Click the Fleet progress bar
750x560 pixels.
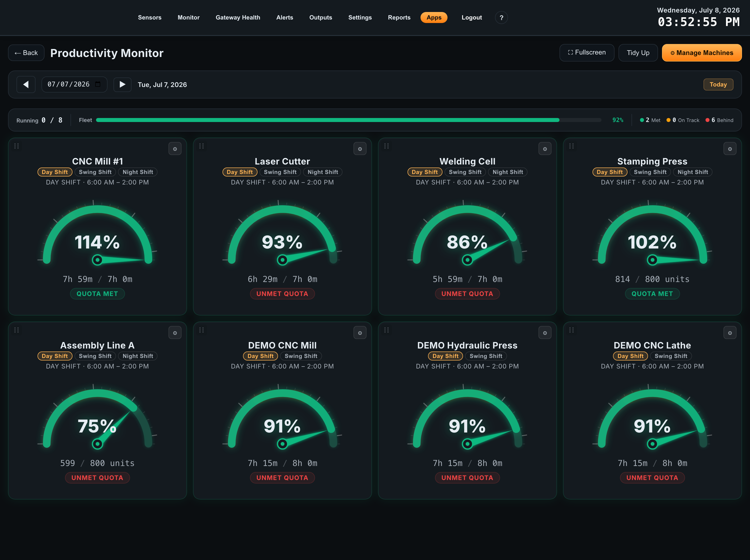point(348,120)
